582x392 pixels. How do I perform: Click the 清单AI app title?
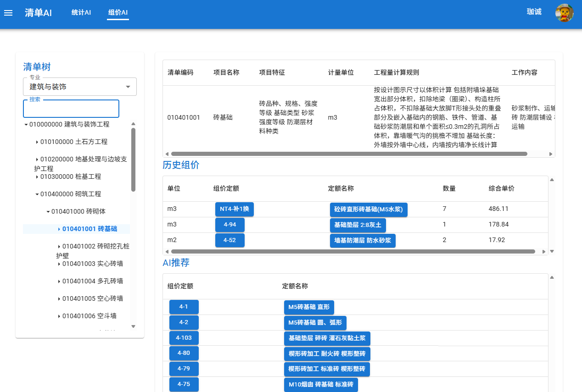pyautogui.click(x=38, y=13)
